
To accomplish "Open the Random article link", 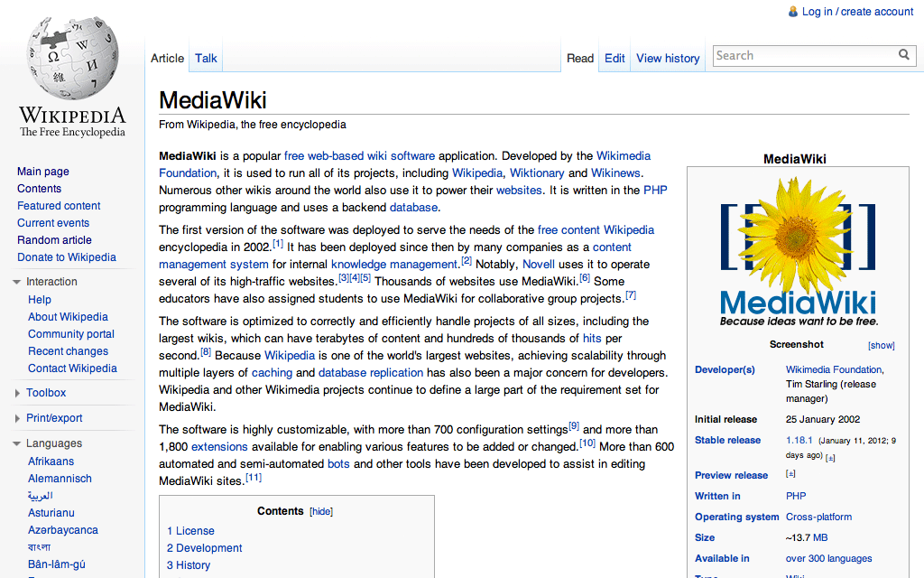I will tap(52, 239).
